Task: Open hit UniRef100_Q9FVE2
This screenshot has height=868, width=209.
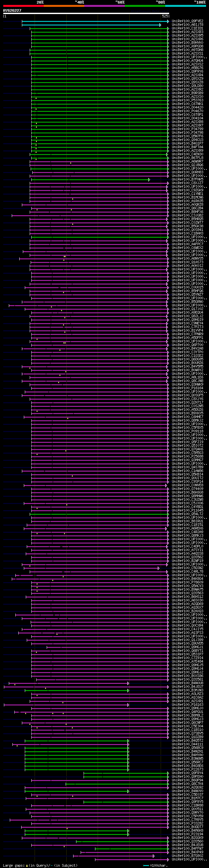Action: [187, 21]
